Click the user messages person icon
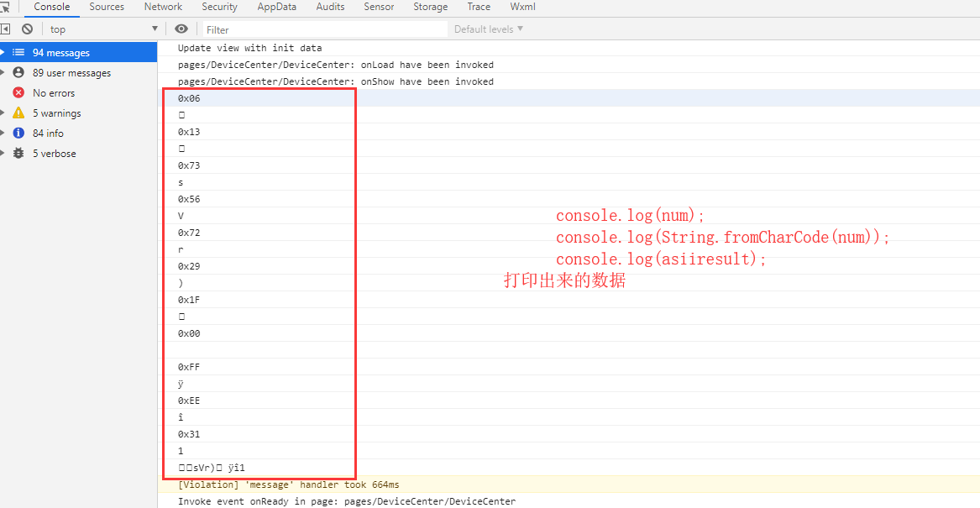Image resolution: width=980 pixels, height=508 pixels. 18,72
